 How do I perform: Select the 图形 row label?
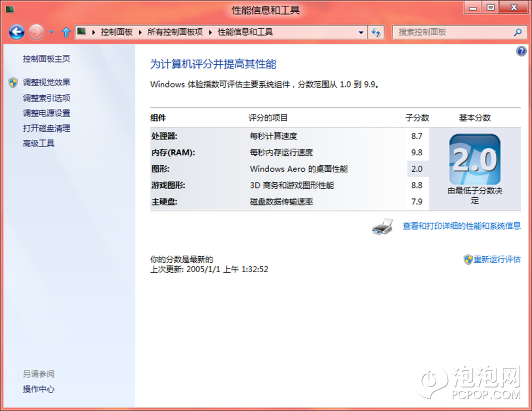pos(160,169)
